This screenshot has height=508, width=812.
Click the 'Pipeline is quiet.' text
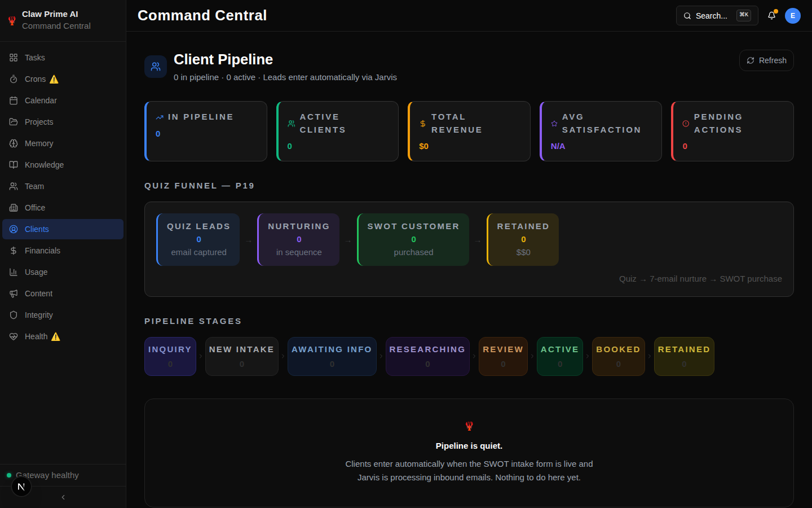tap(469, 446)
